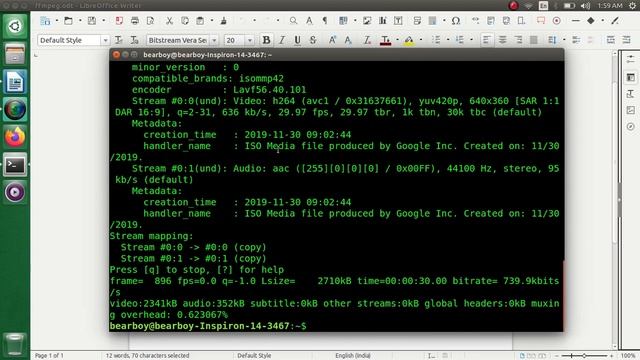Viewport: 640px width, 360px height.
Task: Toggle Strikethrough formatting
Action: click(x=313, y=40)
